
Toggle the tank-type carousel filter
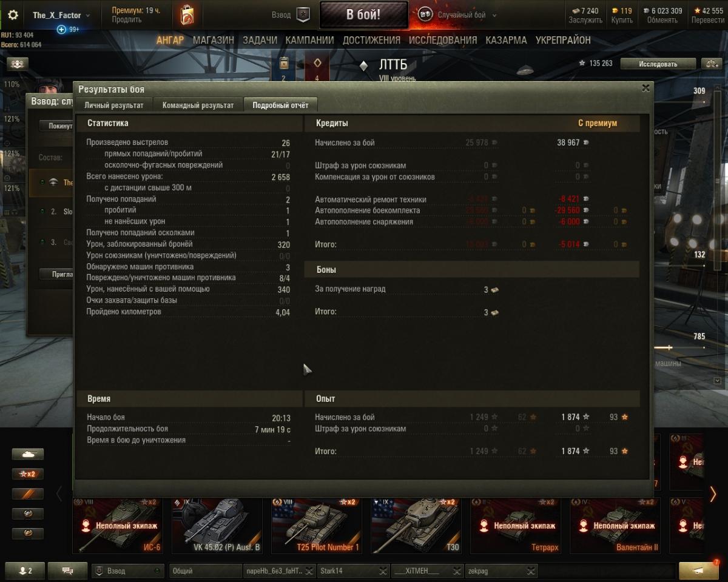click(x=28, y=454)
